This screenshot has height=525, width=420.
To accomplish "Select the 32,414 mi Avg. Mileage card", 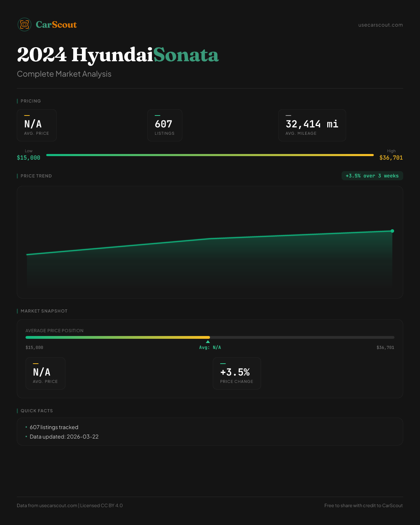I will [x=312, y=125].
